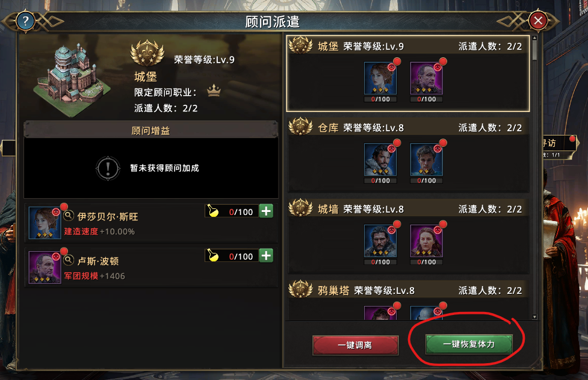Viewport: 588px width, 380px height.
Task: Inspect 卢斯·波顿 with the magnifier icon
Action: coord(69,260)
